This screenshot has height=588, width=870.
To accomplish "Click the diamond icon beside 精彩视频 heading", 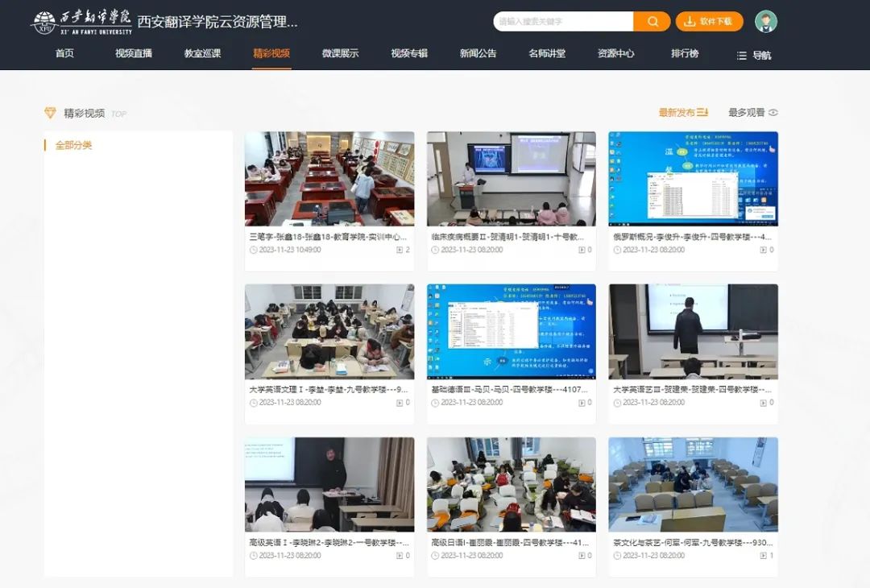I will click(50, 113).
